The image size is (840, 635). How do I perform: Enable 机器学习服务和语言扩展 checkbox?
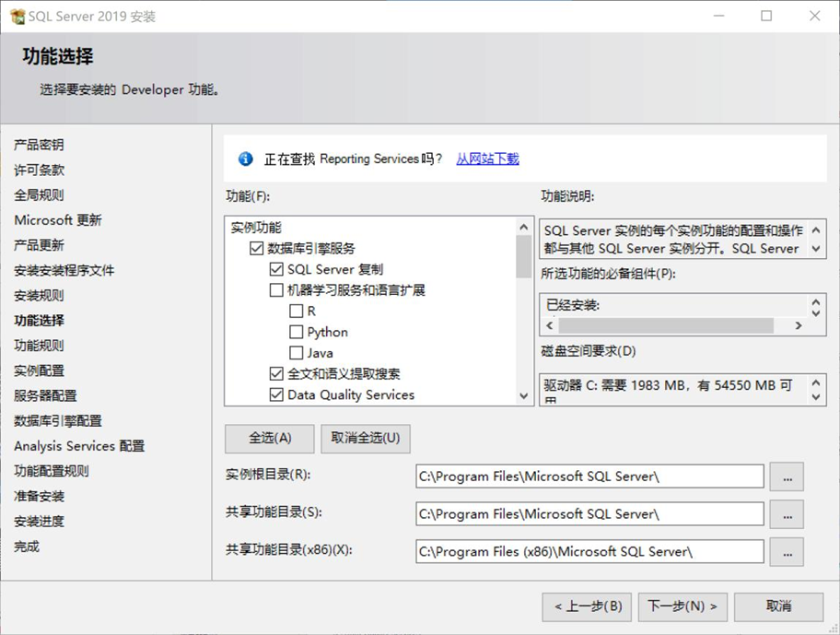[x=276, y=290]
